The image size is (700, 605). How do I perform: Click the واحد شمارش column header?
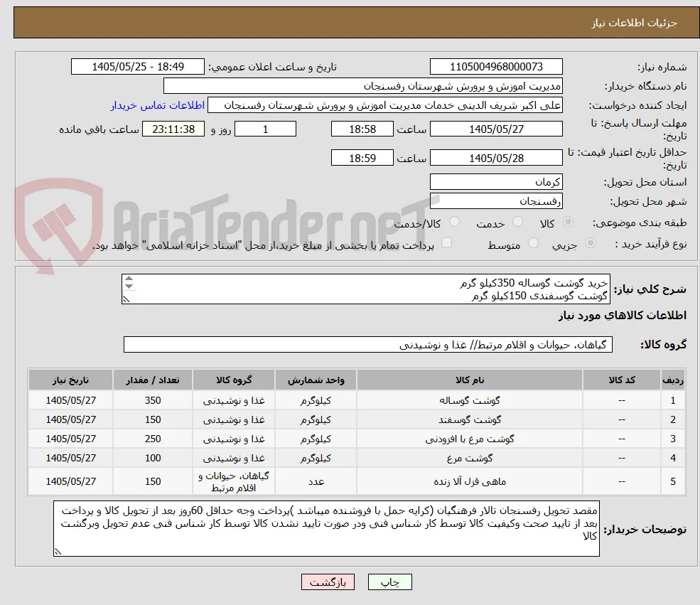point(316,380)
